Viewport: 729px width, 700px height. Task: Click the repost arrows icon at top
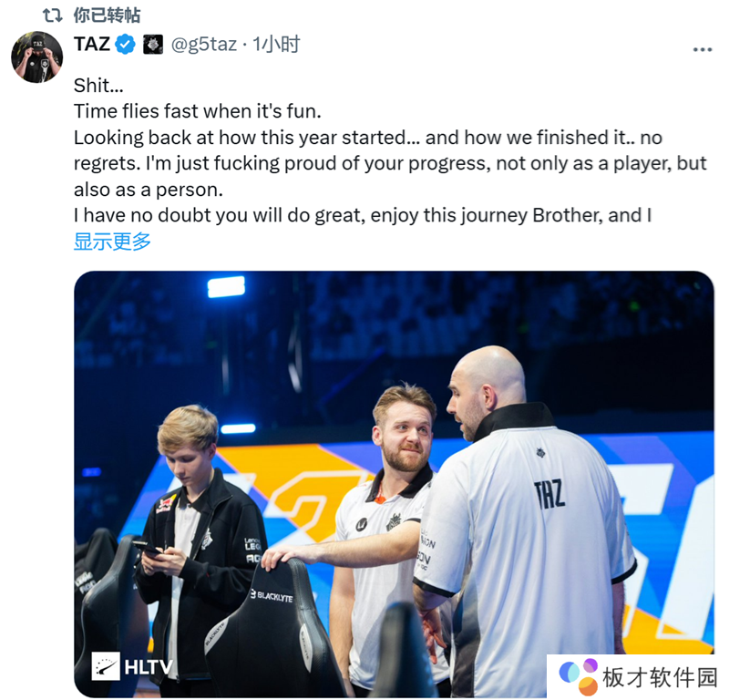pos(53,15)
